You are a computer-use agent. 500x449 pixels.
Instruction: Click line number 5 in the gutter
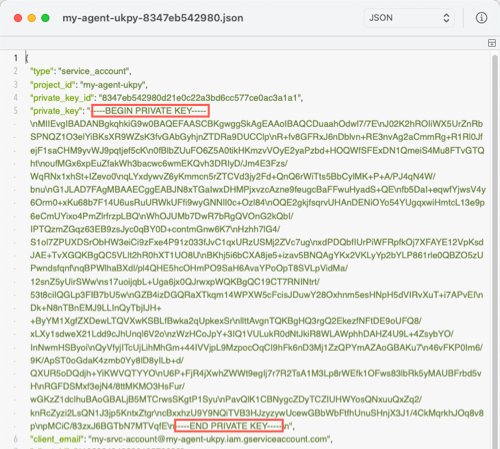tap(16, 111)
